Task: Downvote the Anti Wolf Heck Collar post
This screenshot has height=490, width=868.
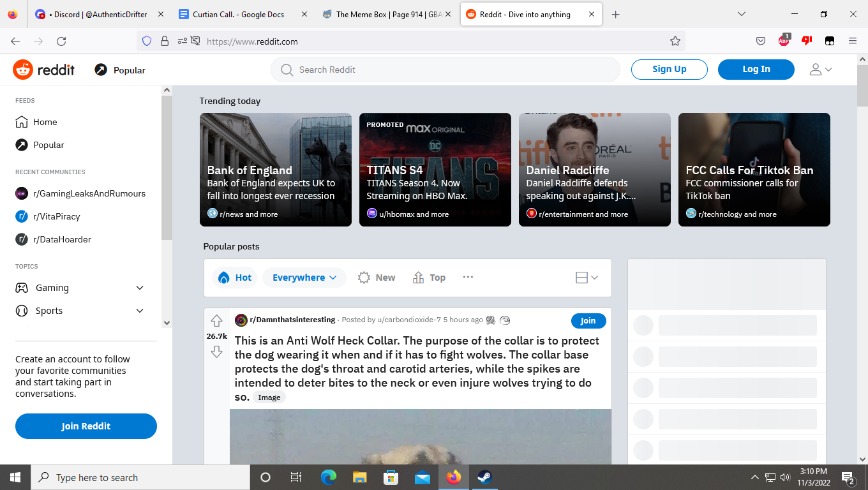Action: 216,352
